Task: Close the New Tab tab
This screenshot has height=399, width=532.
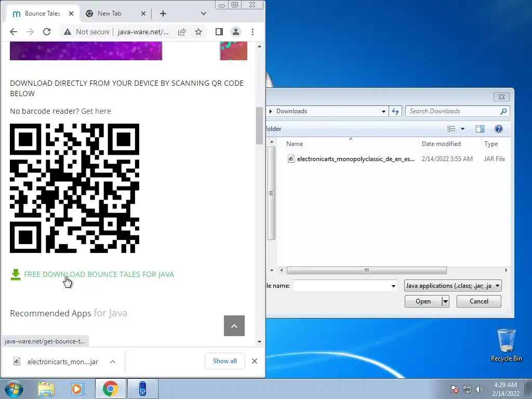Action: pyautogui.click(x=143, y=14)
